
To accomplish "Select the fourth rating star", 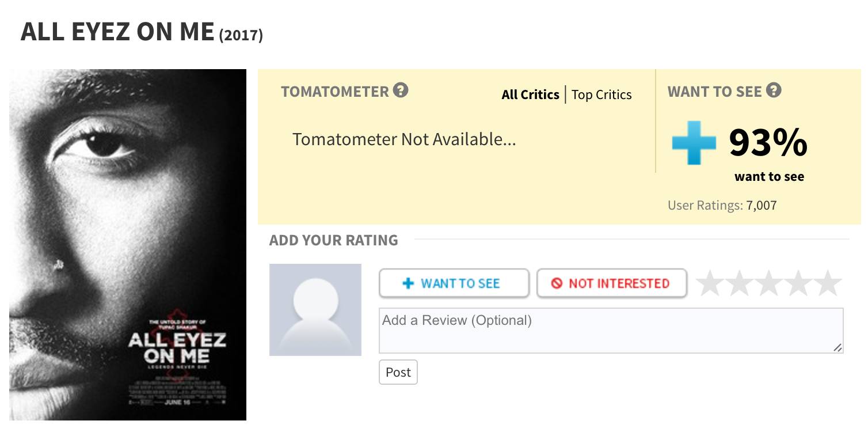I will [x=800, y=283].
